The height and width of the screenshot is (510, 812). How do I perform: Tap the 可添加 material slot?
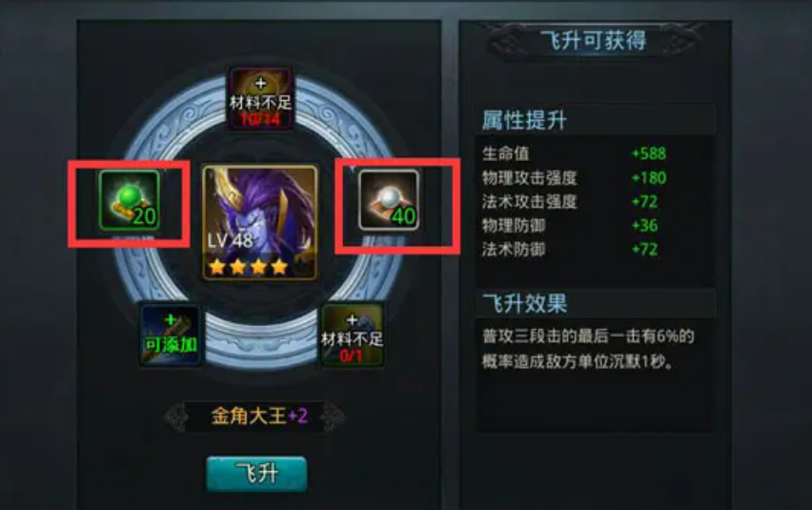pyautogui.click(x=171, y=335)
